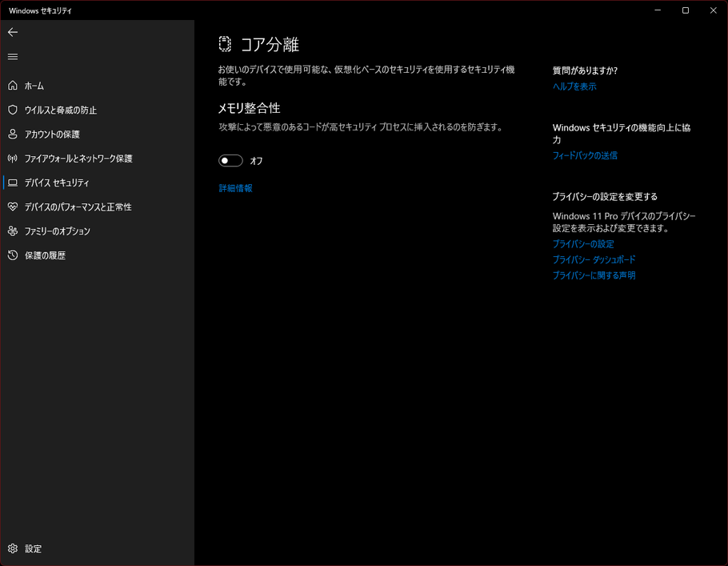Viewport: 728px width, 566px height.
Task: Close the Windows セキュリティ window
Action: [713, 10]
